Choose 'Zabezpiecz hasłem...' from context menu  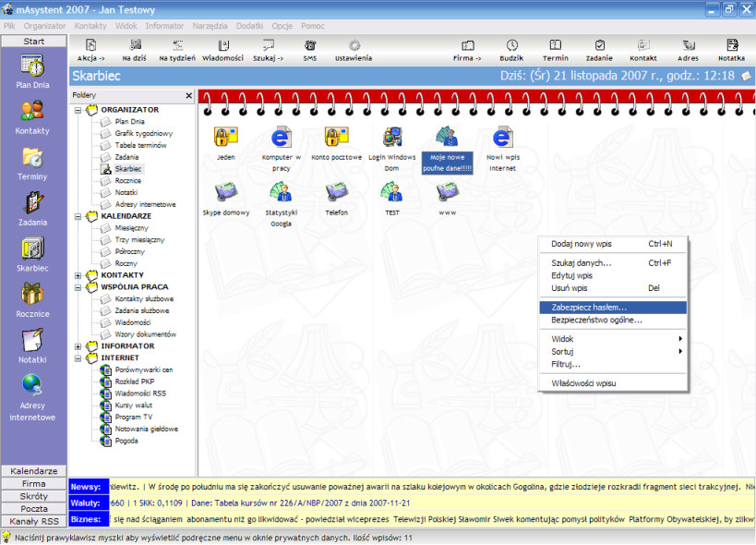(x=613, y=308)
